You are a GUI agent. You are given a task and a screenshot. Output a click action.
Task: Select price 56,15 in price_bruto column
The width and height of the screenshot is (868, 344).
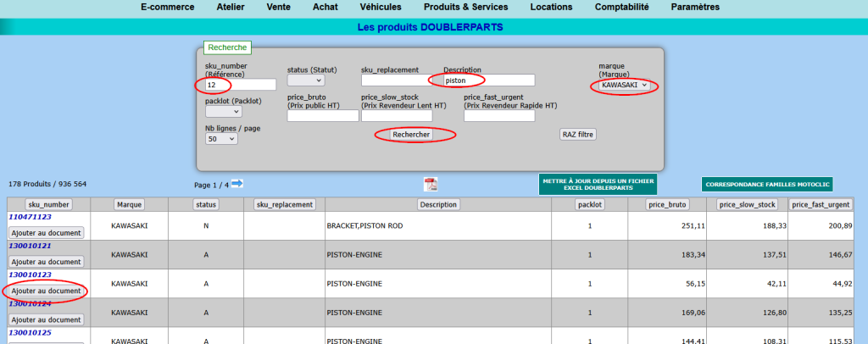[695, 284]
